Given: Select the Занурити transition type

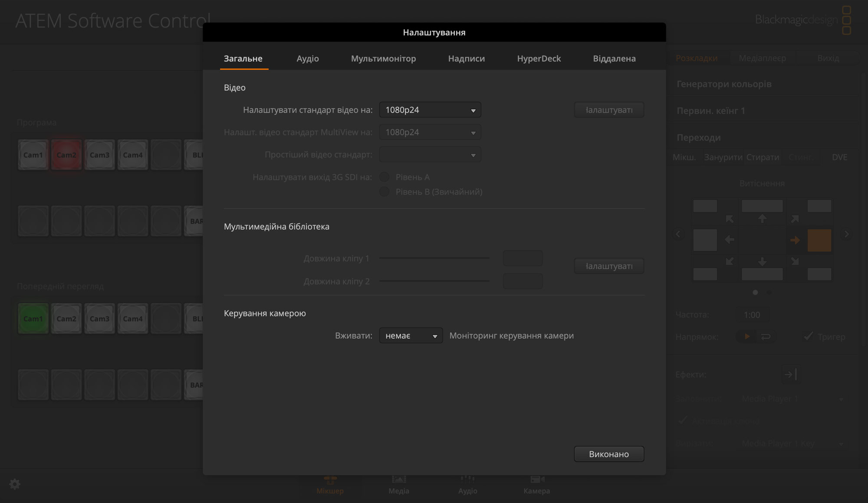Looking at the screenshot, I should click(x=723, y=157).
